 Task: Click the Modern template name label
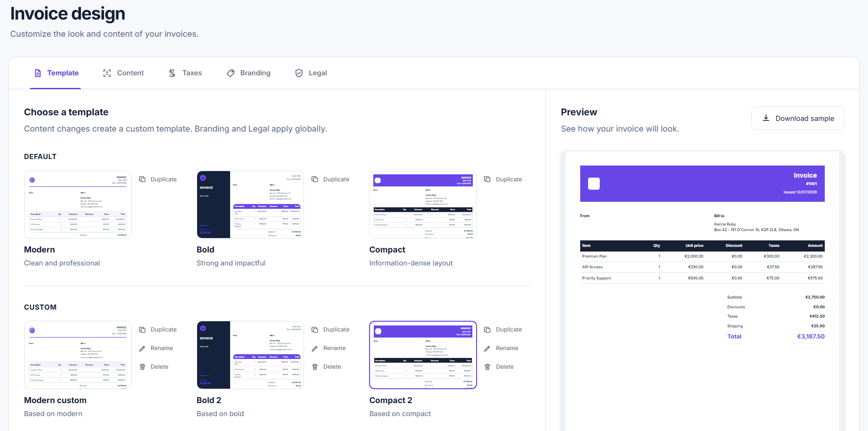click(x=40, y=250)
